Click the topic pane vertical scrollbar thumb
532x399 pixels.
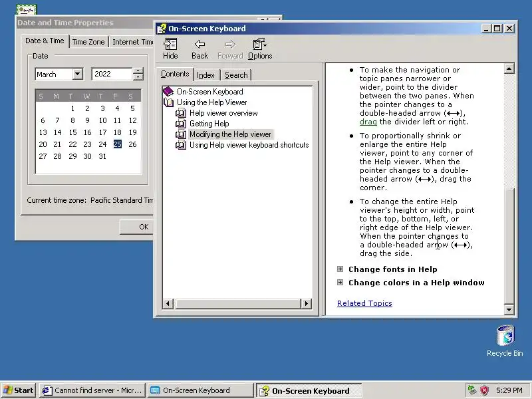(x=509, y=245)
